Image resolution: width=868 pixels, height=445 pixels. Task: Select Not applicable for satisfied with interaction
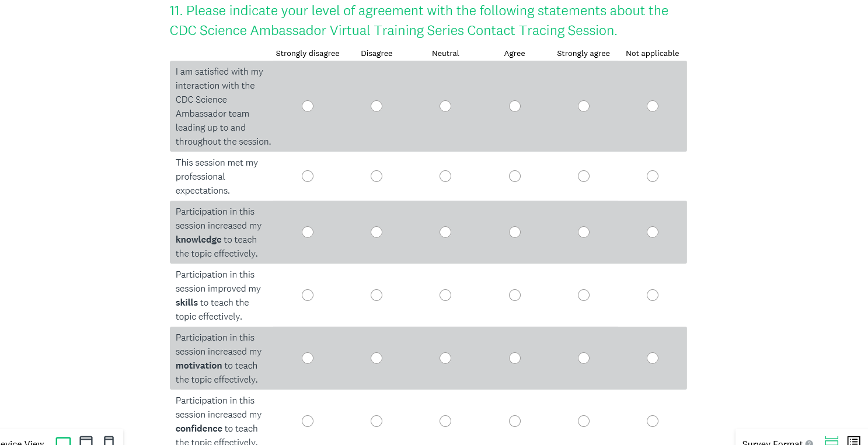click(x=653, y=106)
